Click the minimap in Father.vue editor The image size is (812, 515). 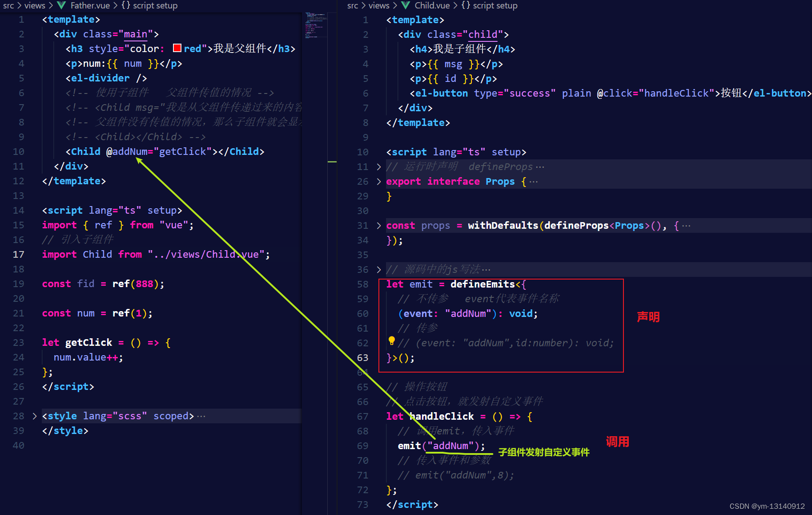[317, 25]
